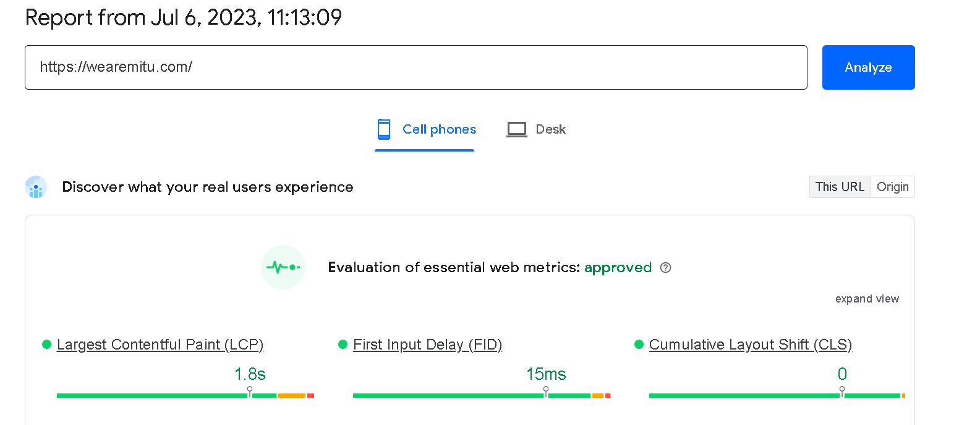
Task: Click expand view
Action: point(867,299)
